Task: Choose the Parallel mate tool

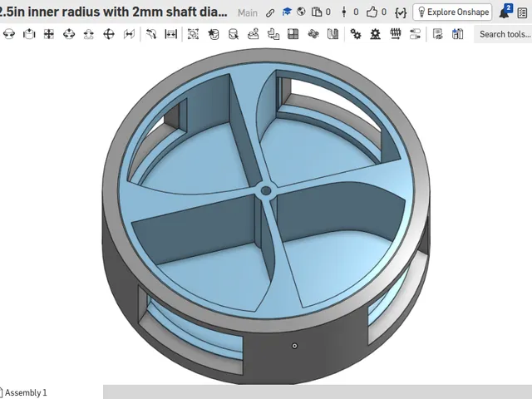Action: 129,34
